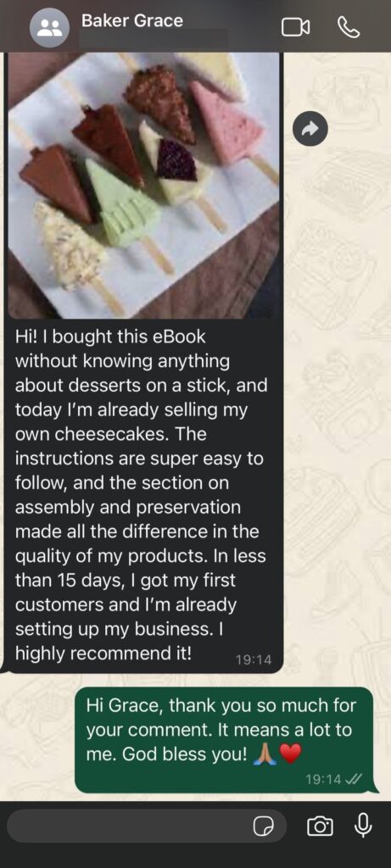The width and height of the screenshot is (391, 868).
Task: Select the eBook review message bubble
Action: pos(143,363)
